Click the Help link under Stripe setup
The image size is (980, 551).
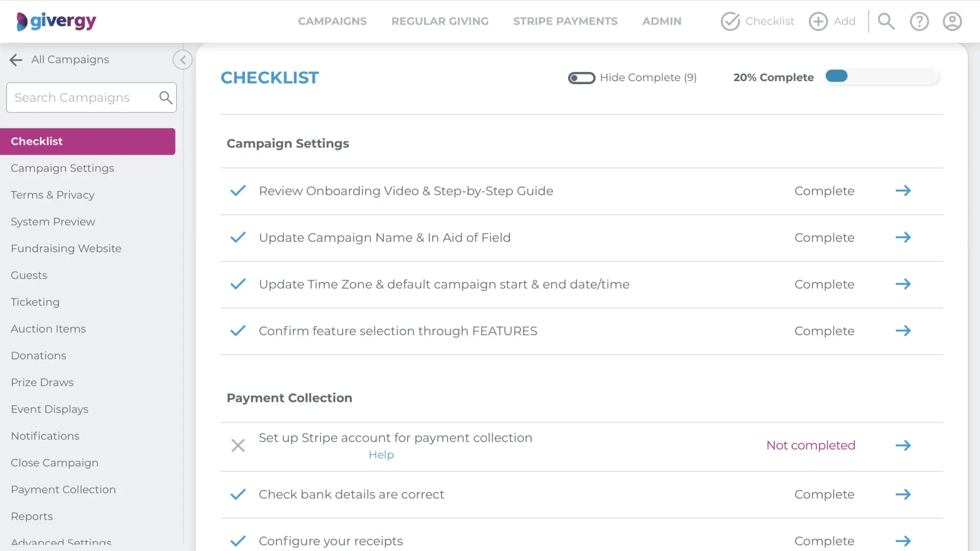381,455
